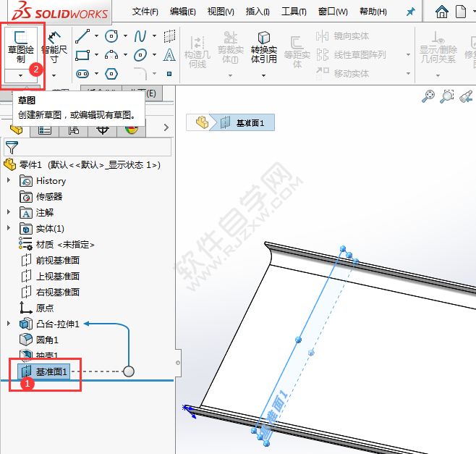Open the Tools (工具) menu

[294, 12]
